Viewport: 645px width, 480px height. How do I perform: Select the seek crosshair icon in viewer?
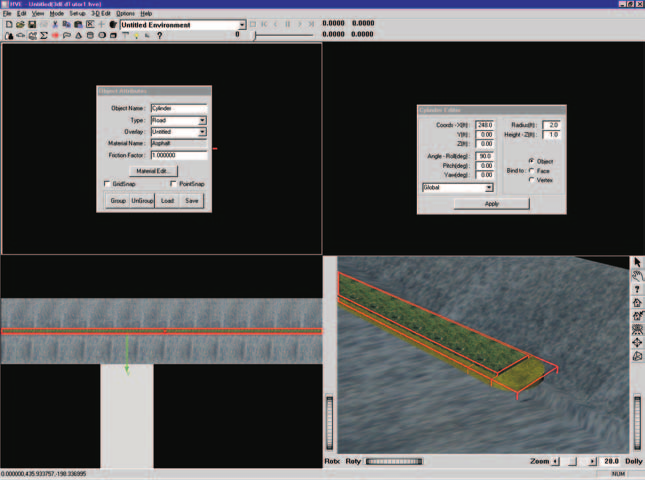(x=637, y=343)
